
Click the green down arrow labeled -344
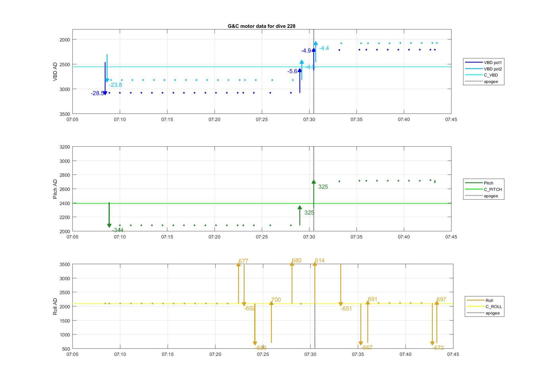(109, 215)
